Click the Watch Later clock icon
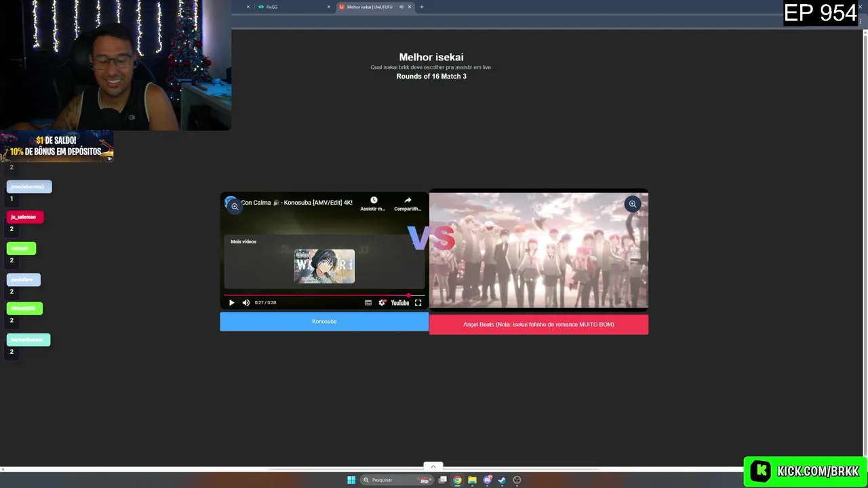This screenshot has width=868, height=488. [373, 201]
